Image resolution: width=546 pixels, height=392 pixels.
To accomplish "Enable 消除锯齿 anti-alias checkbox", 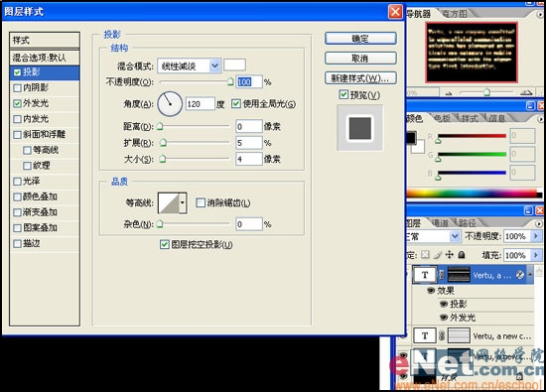I will (x=201, y=202).
